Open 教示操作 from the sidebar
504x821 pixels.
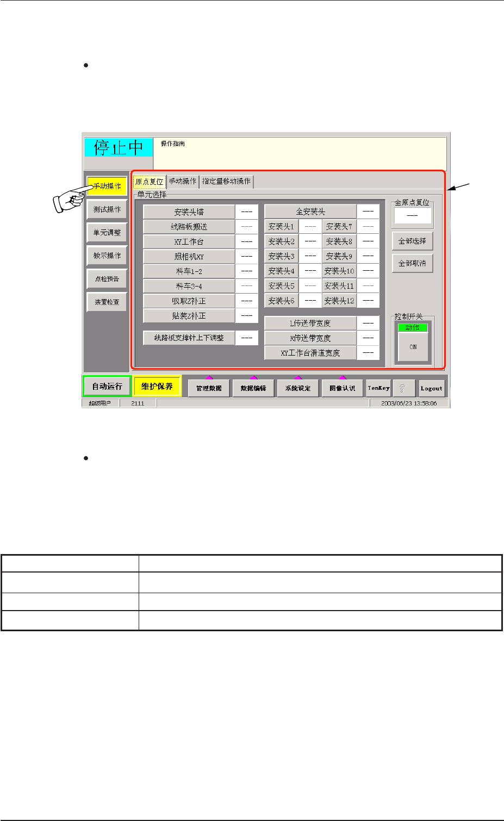click(107, 256)
